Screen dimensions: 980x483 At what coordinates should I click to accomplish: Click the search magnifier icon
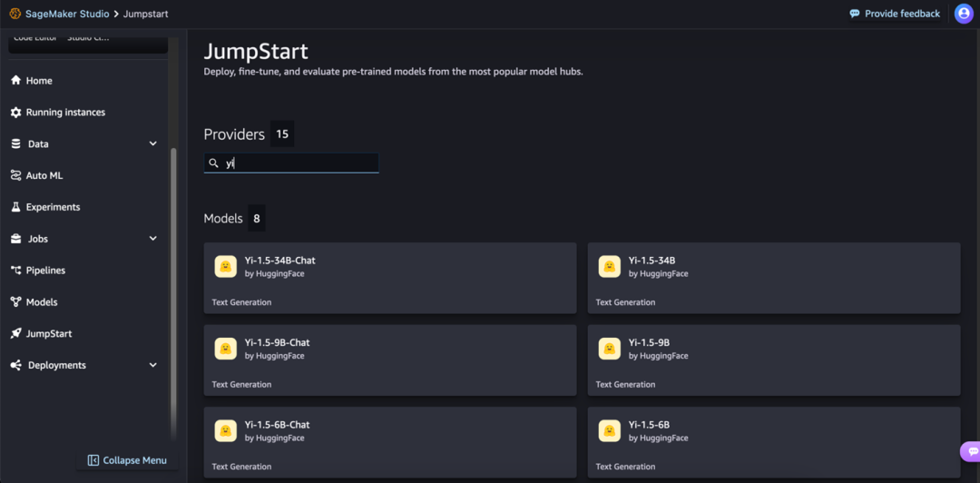click(x=214, y=163)
